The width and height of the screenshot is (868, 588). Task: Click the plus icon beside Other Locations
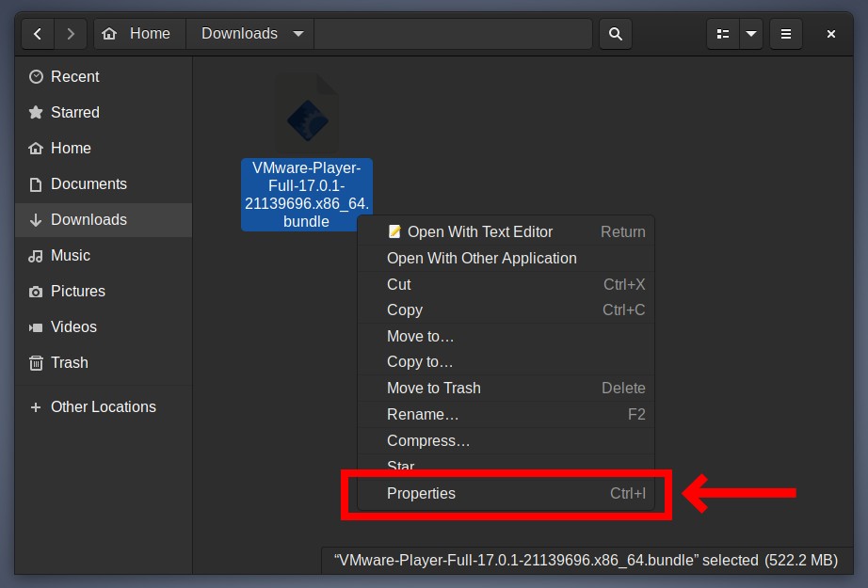36,407
